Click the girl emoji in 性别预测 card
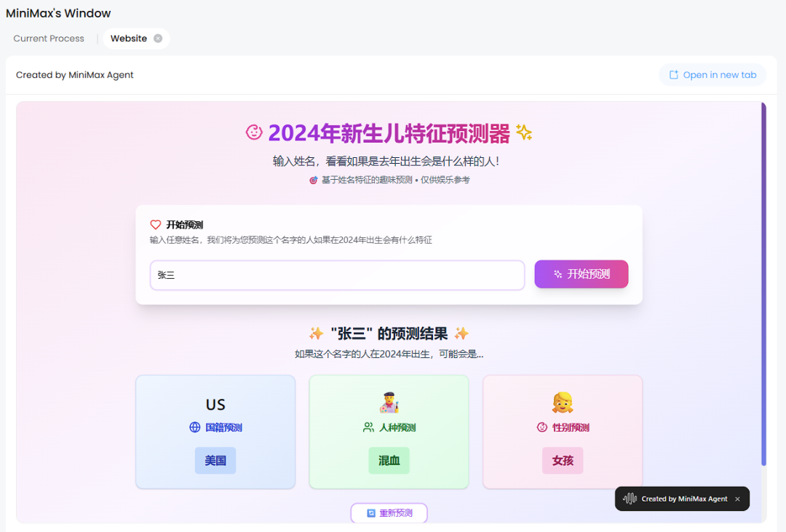 coord(563,402)
